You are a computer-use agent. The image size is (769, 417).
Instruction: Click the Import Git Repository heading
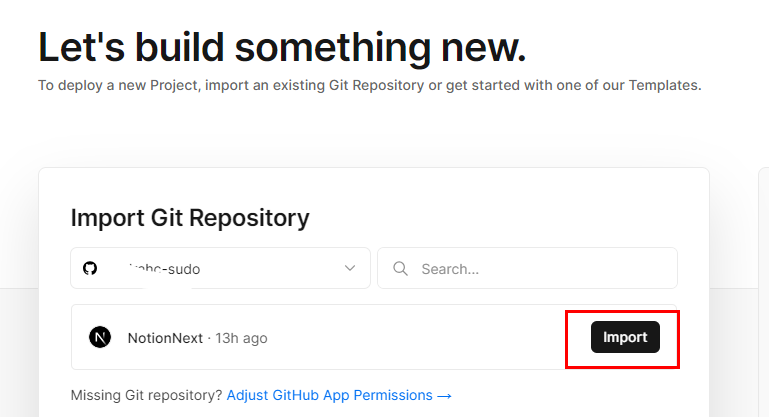click(x=190, y=218)
